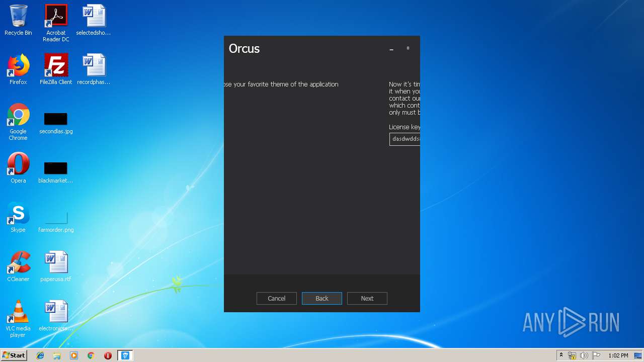Open electronicss... Word document
Screen dimensions: 644x362
coord(56,316)
